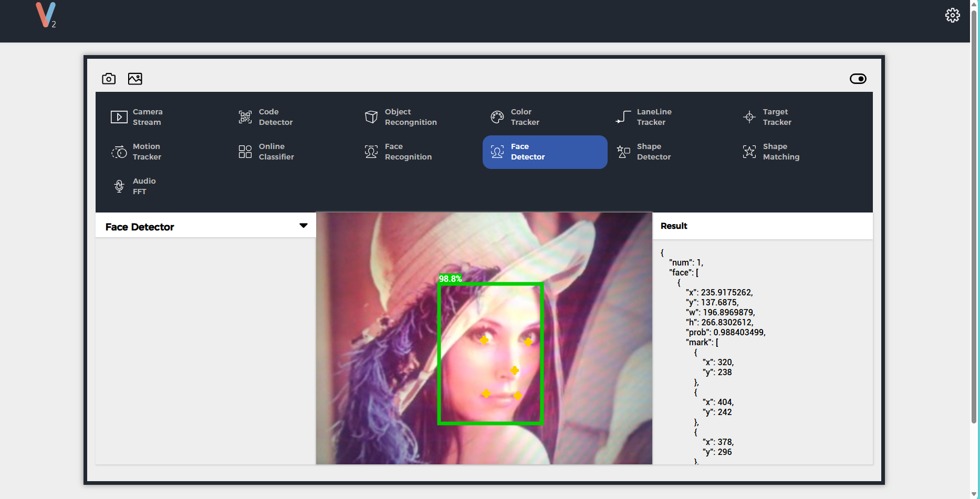Viewport: 980px width, 499px height.
Task: Open Shape Matching label
Action: pyautogui.click(x=781, y=152)
